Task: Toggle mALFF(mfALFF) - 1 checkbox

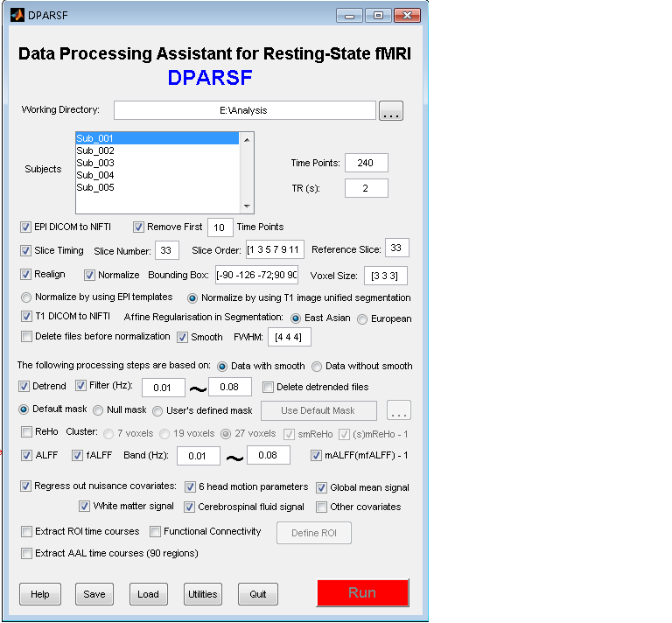Action: pos(316,456)
